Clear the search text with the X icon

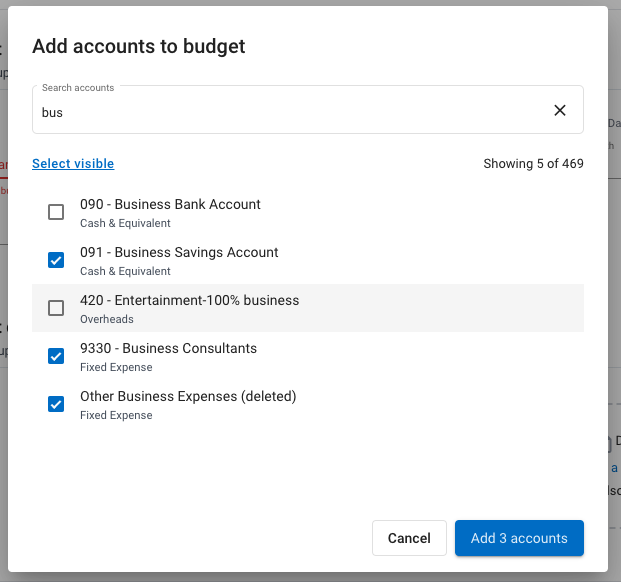560,110
